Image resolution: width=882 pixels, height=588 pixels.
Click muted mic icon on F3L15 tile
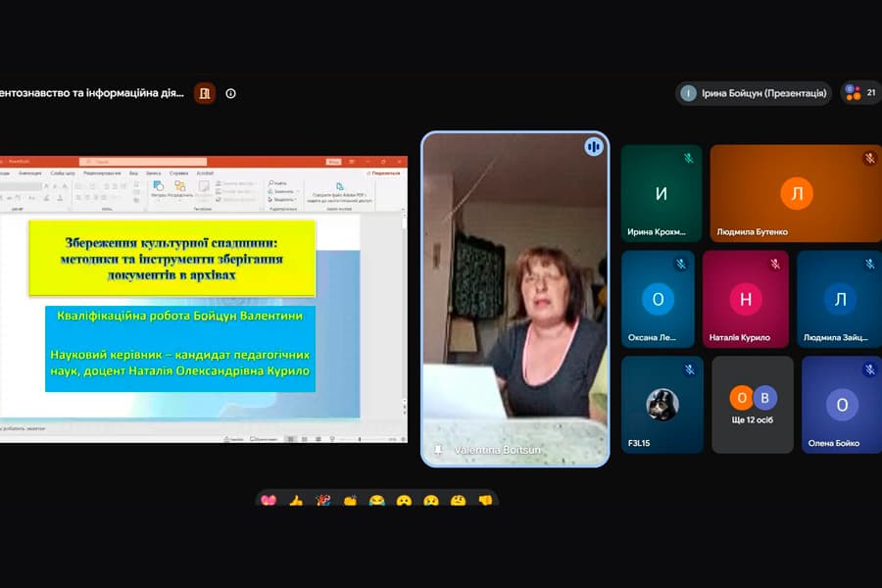tap(690, 369)
